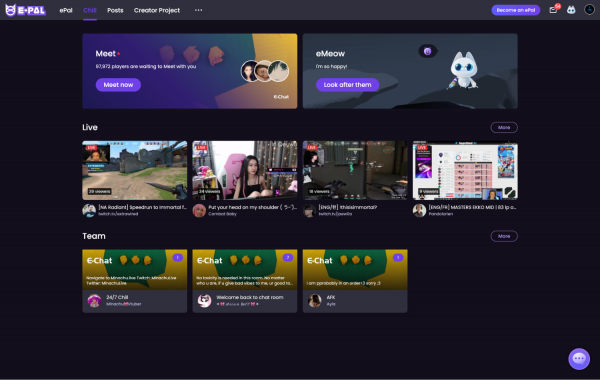Open the cat mascot icon in header
Viewport: 600px width, 380px height.
click(x=571, y=10)
